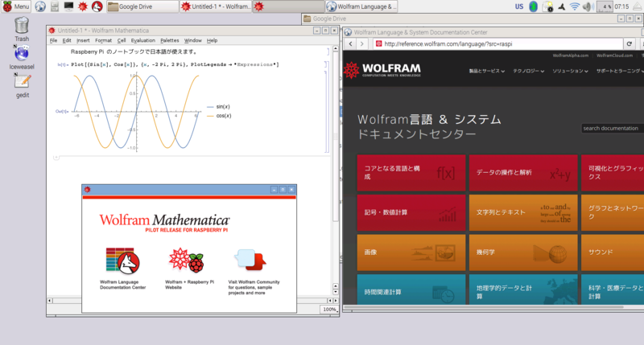Switch to Wolfram Language & taskbar window

pyautogui.click(x=361, y=6)
